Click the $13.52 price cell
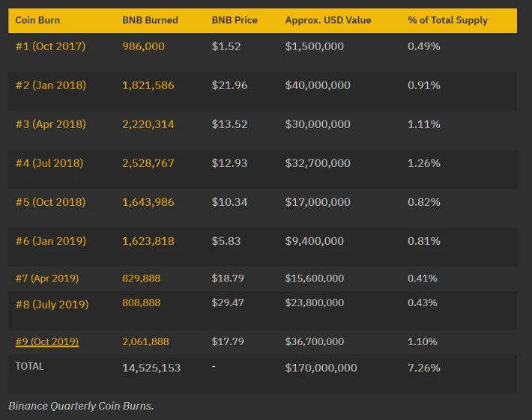Screen dimensions: 532x420 229,124
